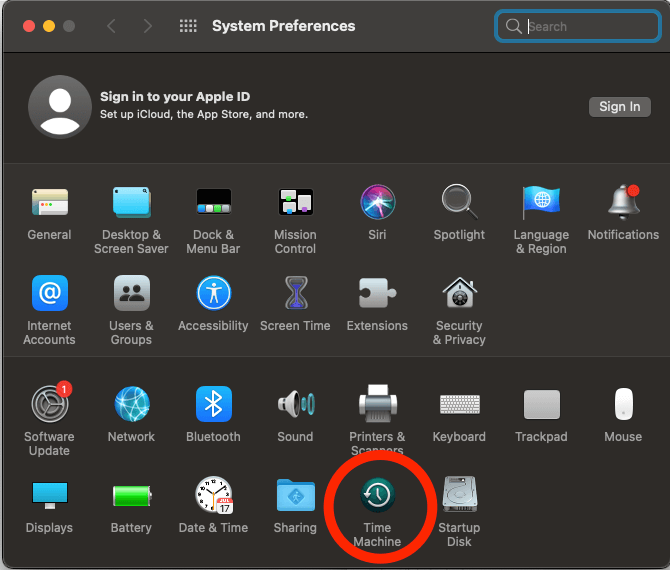Viewport: 670px width, 570px height.
Task: Open Accessibility preferences
Action: point(213,294)
